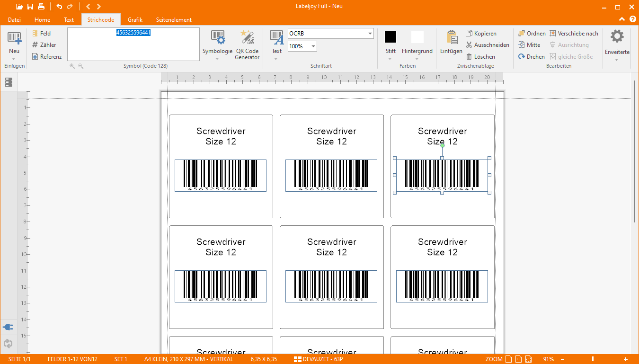Click the green rotation handle on selected barcode
This screenshot has height=364, width=639.
coord(442,146)
